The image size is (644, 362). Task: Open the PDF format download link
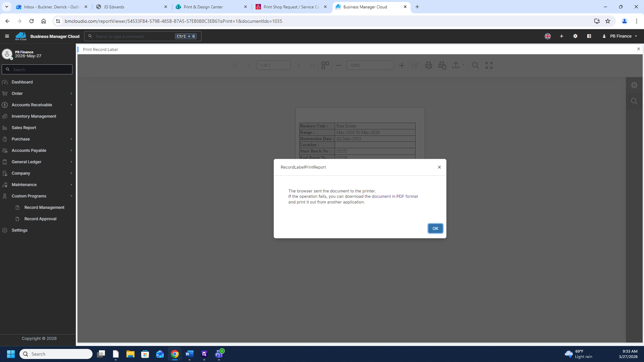[394, 196]
